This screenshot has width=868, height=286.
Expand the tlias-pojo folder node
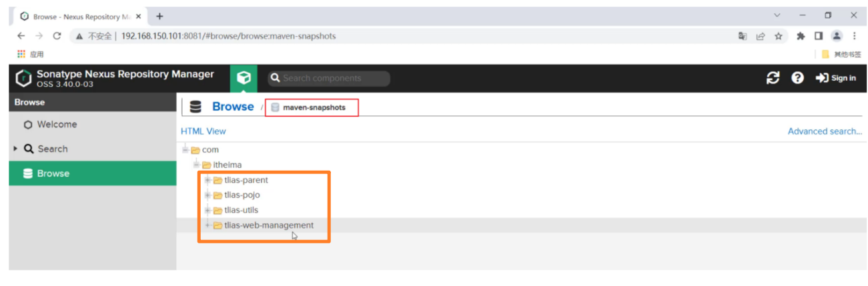click(x=207, y=195)
